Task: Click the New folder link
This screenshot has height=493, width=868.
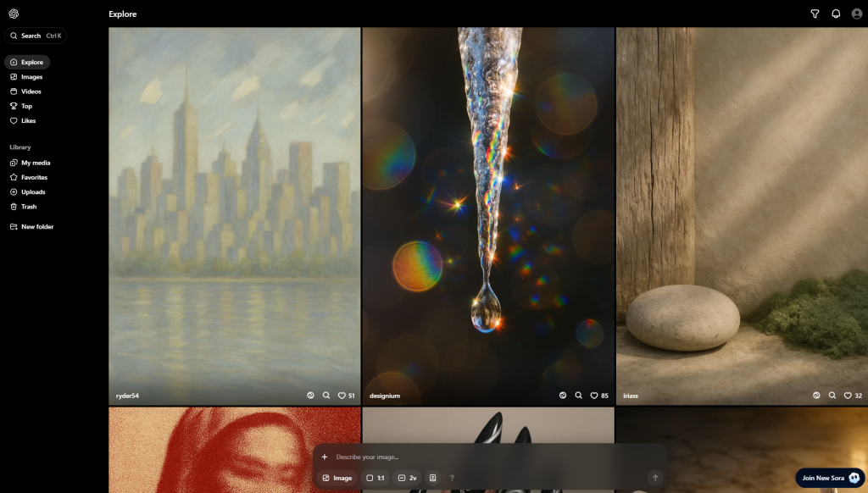Action: pos(36,227)
